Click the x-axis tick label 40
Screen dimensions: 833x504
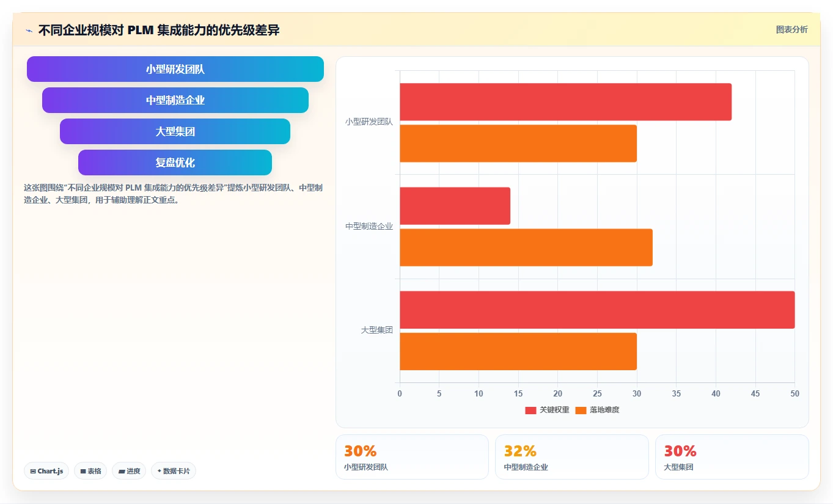pos(716,394)
